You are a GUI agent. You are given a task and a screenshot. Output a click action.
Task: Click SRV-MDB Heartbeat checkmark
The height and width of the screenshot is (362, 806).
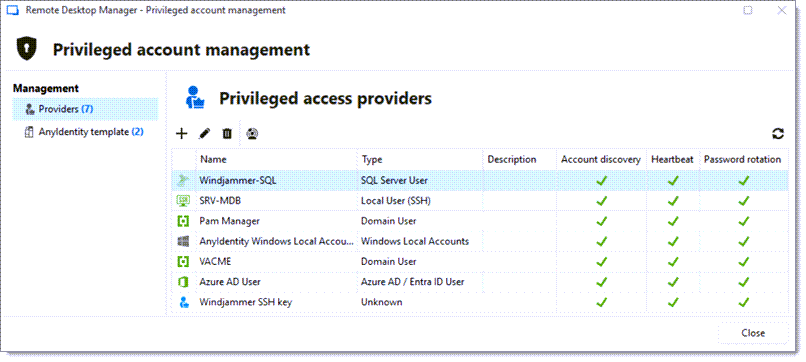pos(672,201)
